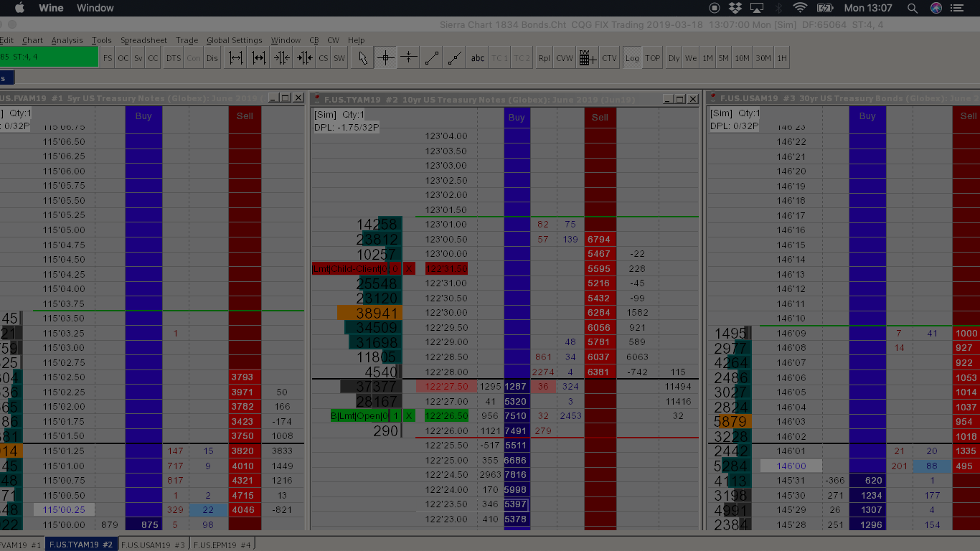Open the Trade menu
Screen dimensions: 980x551
click(x=187, y=40)
